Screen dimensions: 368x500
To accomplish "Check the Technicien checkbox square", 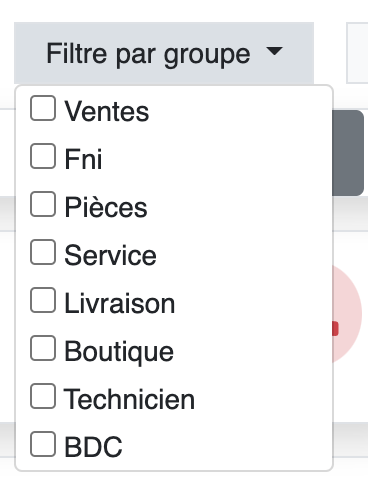I will [x=43, y=396].
